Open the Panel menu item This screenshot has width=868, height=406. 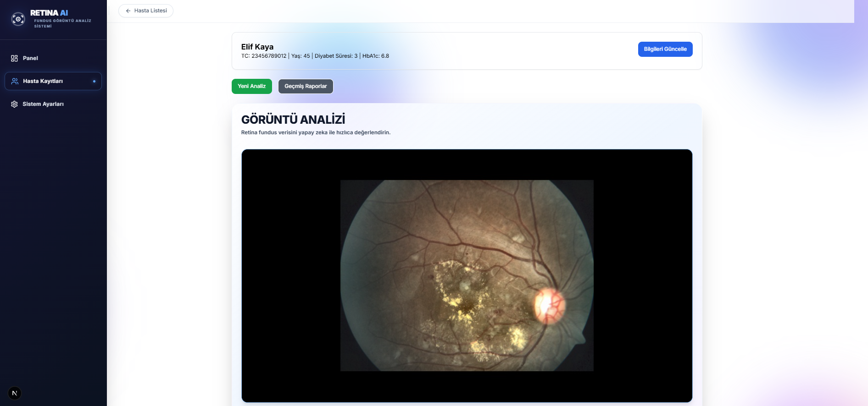(x=30, y=58)
